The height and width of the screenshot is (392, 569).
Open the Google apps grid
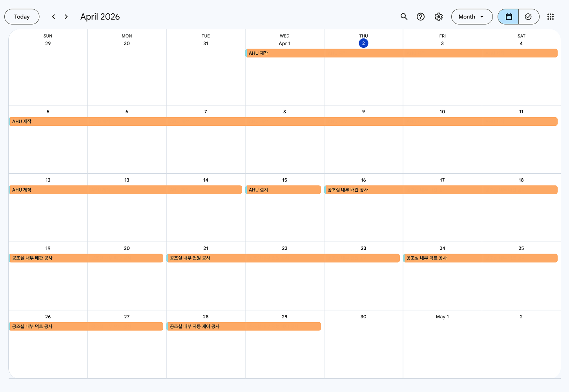551,16
